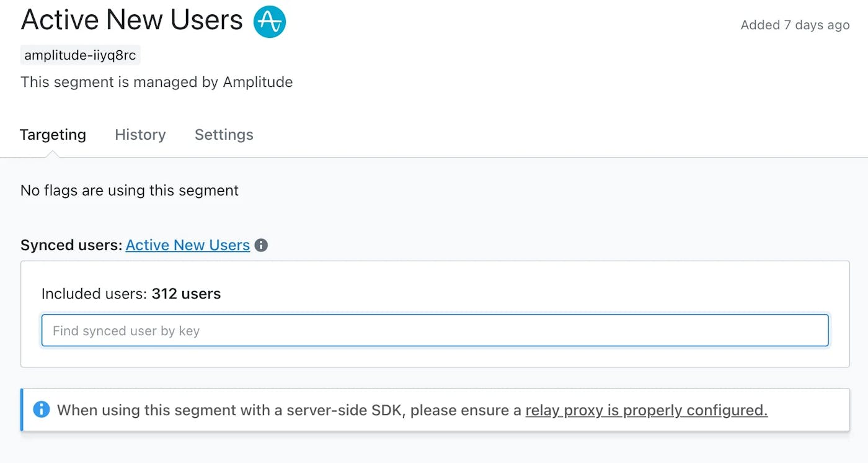Open the Targeting tab
Image resolution: width=868 pixels, height=463 pixels.
(x=53, y=135)
